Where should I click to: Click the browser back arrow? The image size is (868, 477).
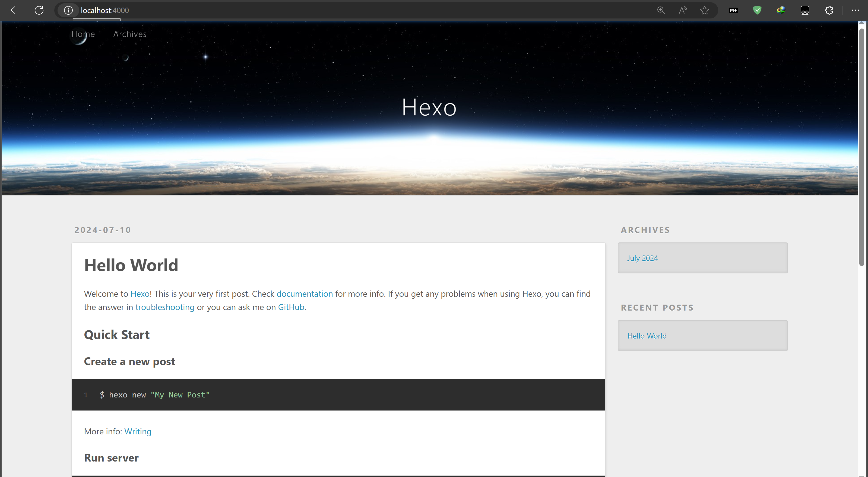point(15,10)
